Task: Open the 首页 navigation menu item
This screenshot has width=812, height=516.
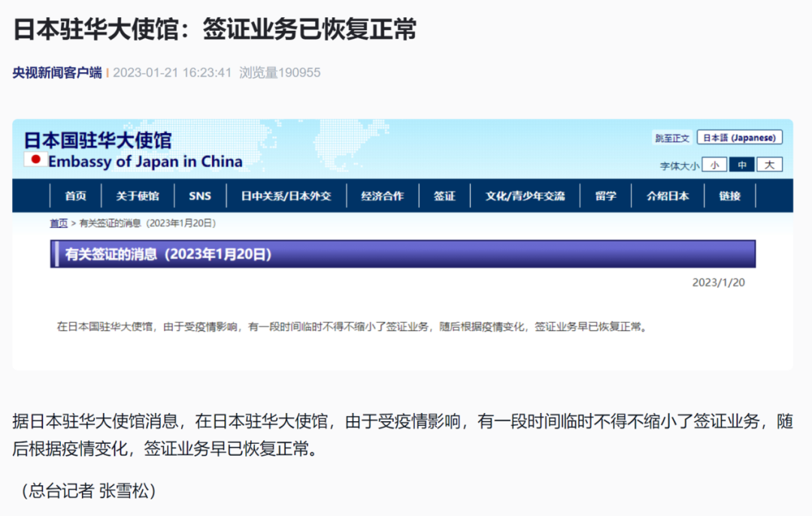Action: (76, 196)
